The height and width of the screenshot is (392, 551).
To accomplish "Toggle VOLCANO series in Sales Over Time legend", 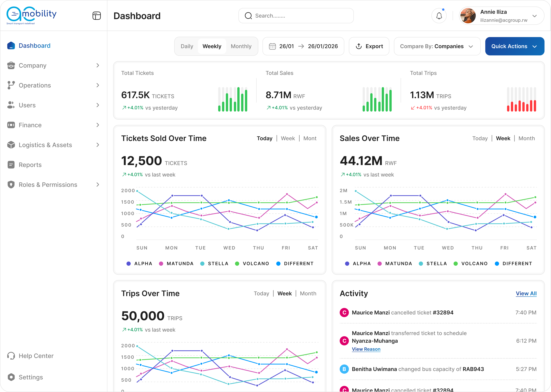I will [x=471, y=264].
